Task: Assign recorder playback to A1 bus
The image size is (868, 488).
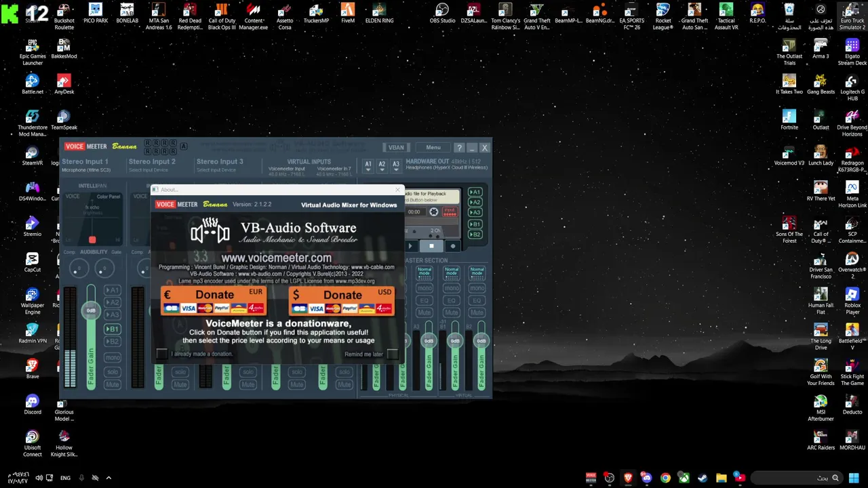Action: coord(475,192)
